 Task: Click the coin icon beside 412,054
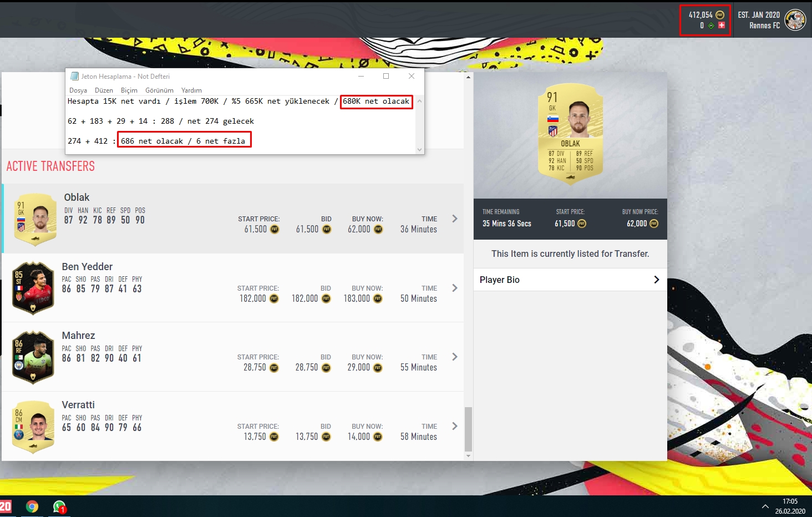pyautogui.click(x=720, y=15)
